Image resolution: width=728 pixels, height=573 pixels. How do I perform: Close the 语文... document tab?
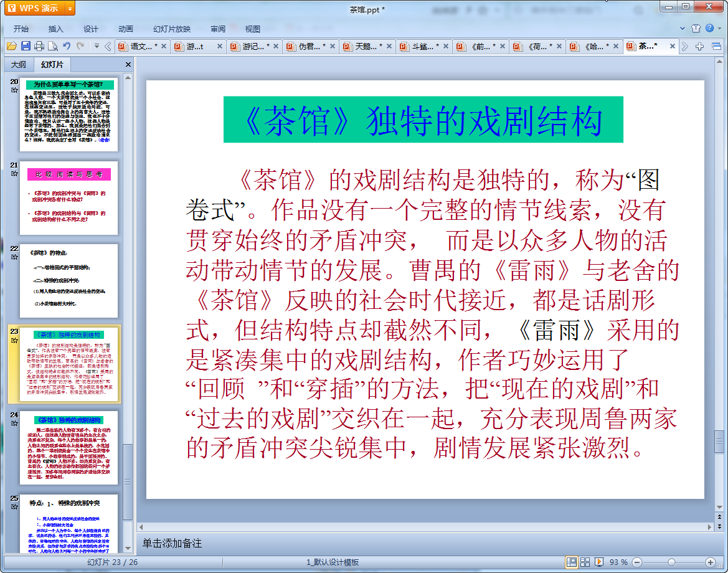163,46
